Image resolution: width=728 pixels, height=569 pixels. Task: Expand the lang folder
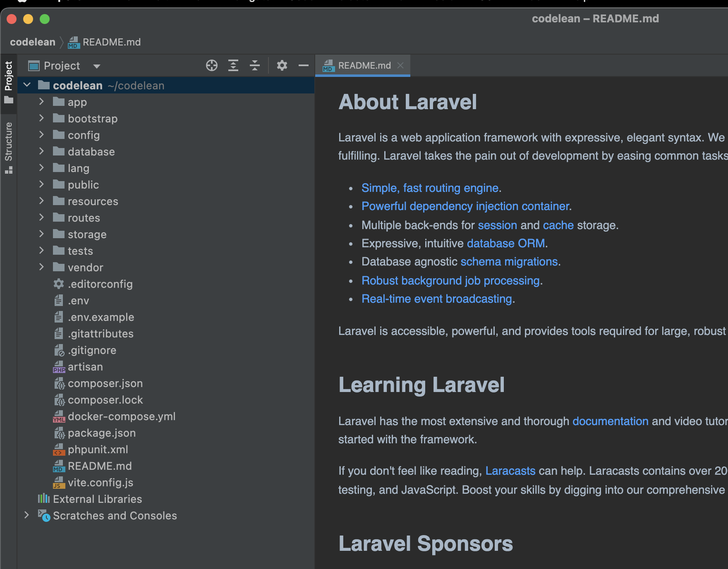[41, 168]
